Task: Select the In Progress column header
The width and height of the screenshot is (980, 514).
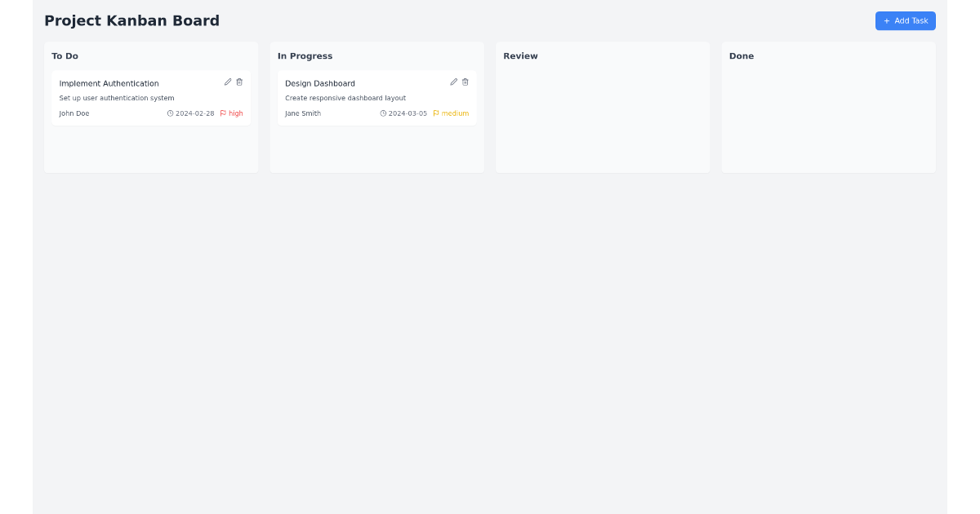Action: tap(305, 56)
